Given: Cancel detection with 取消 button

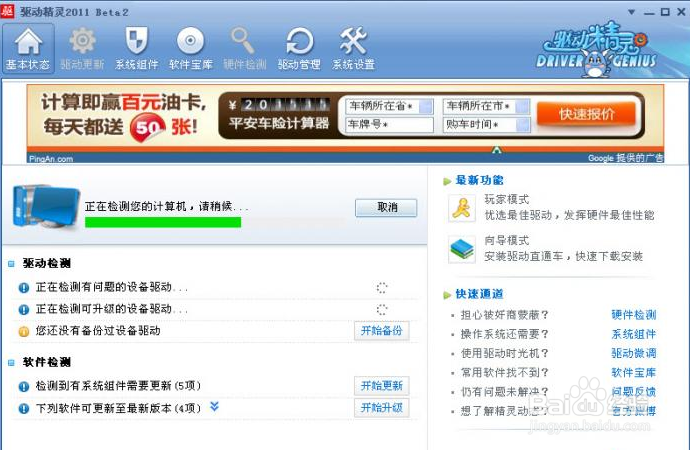Looking at the screenshot, I should pos(386,208).
